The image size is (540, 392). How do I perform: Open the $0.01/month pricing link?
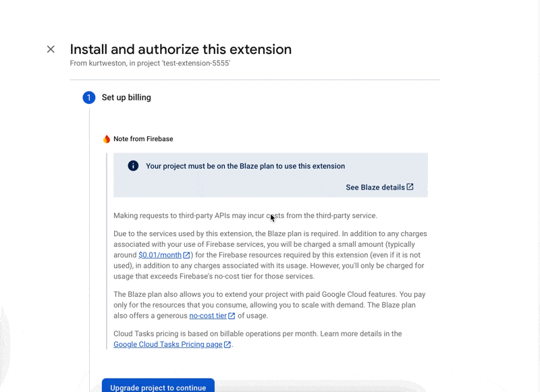(x=160, y=255)
